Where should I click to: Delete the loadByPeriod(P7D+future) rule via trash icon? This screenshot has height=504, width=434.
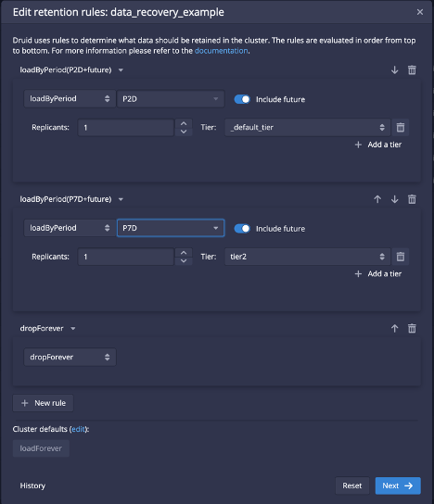point(412,199)
